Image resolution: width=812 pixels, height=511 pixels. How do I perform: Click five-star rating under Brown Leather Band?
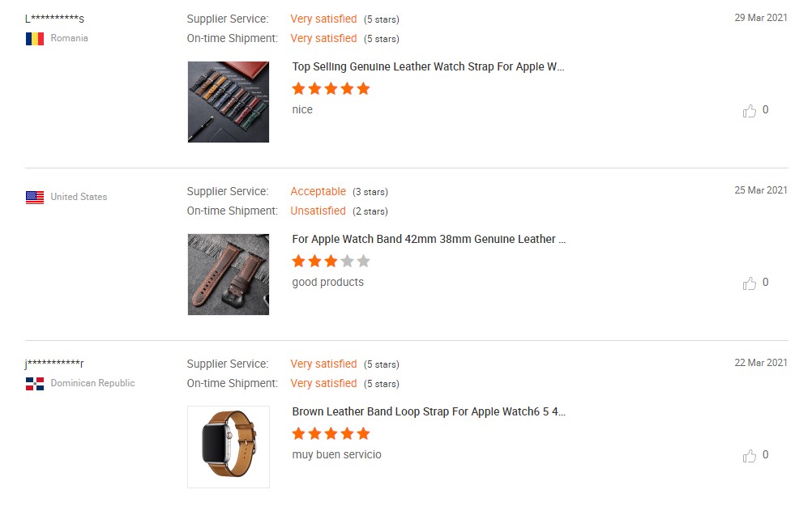point(331,433)
